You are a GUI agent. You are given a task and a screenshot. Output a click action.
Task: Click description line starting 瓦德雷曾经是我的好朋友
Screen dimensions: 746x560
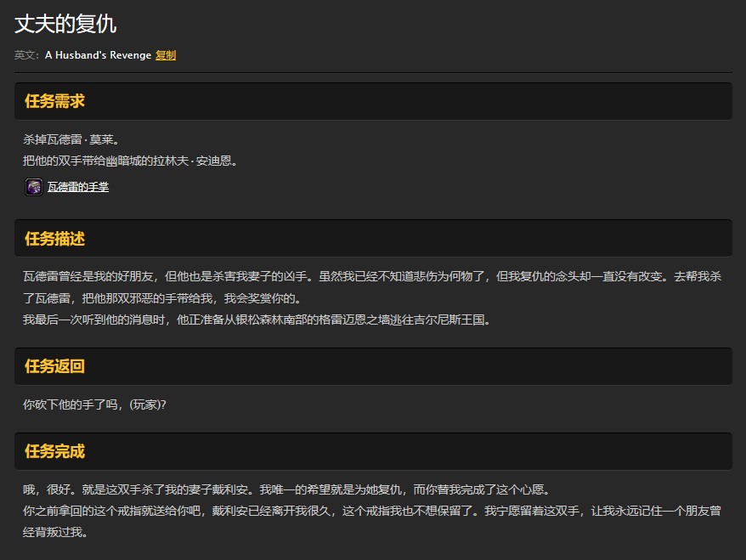coord(372,277)
